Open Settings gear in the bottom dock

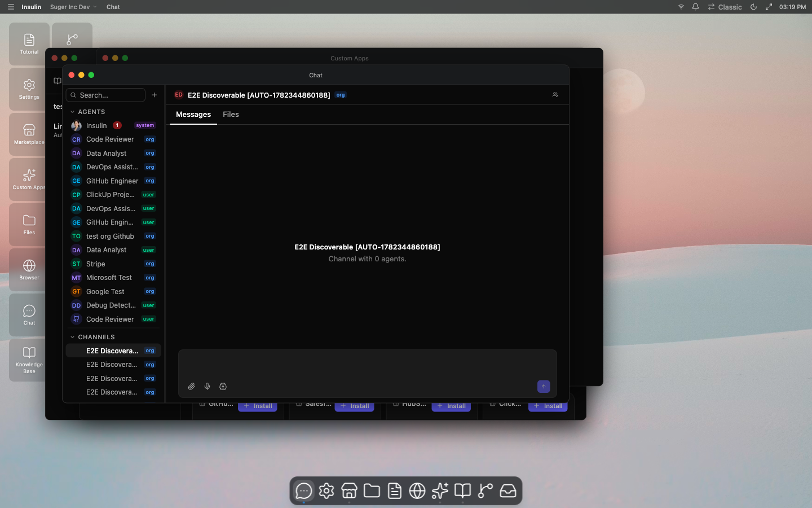326,491
